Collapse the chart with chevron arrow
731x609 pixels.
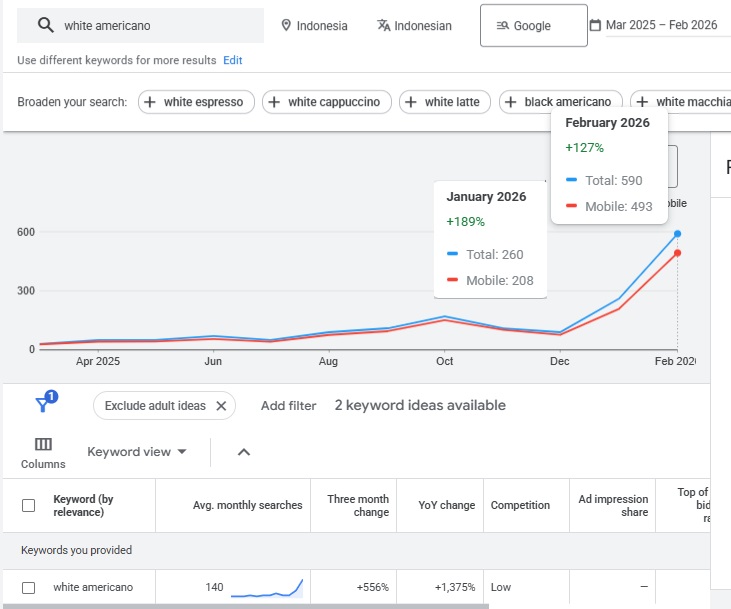click(243, 452)
